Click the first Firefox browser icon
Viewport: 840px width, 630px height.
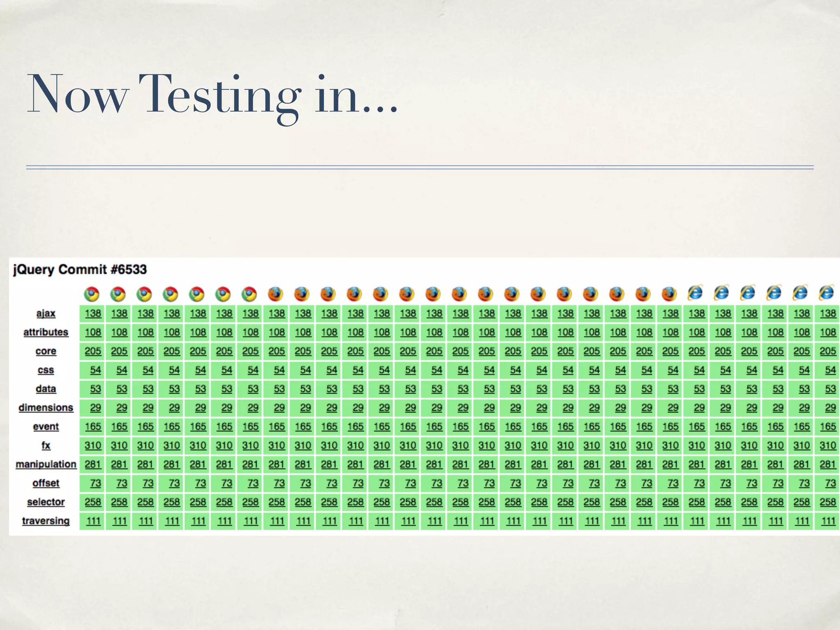(x=276, y=294)
